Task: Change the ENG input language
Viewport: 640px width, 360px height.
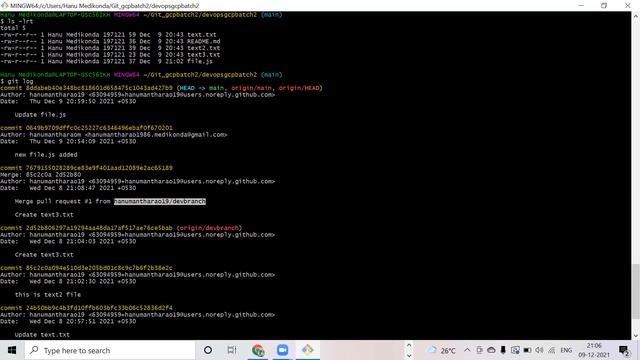Action: [x=566, y=350]
